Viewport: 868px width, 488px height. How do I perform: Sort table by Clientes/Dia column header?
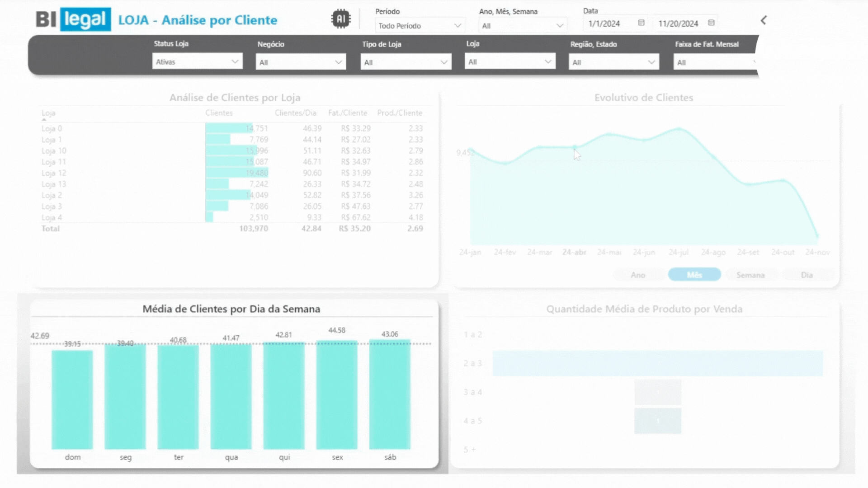[295, 113]
